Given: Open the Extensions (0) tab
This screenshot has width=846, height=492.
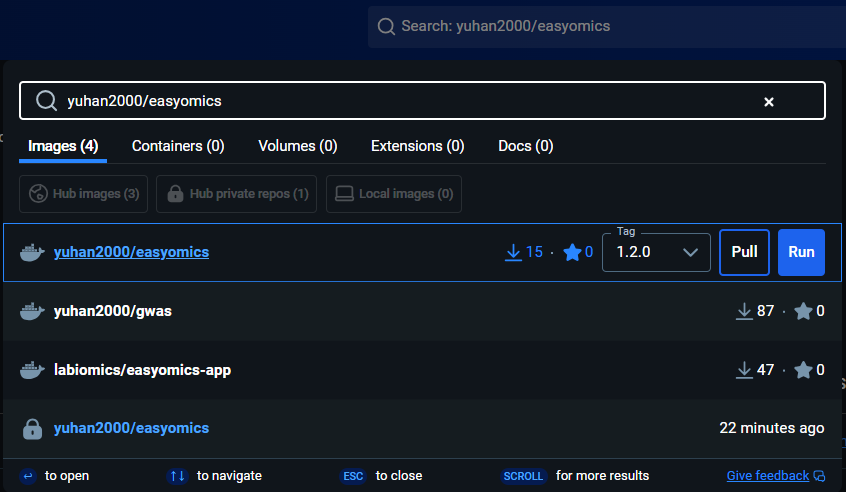Looking at the screenshot, I should click(418, 146).
